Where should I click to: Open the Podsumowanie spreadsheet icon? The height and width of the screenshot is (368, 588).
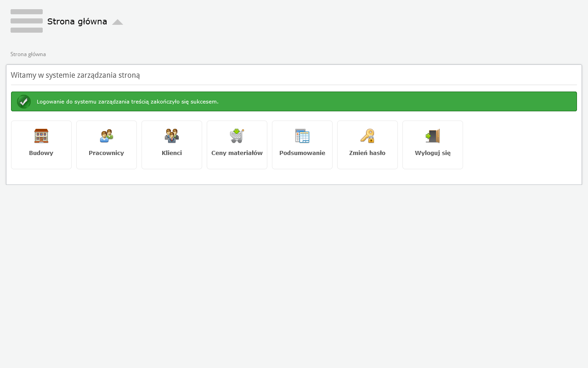click(302, 136)
